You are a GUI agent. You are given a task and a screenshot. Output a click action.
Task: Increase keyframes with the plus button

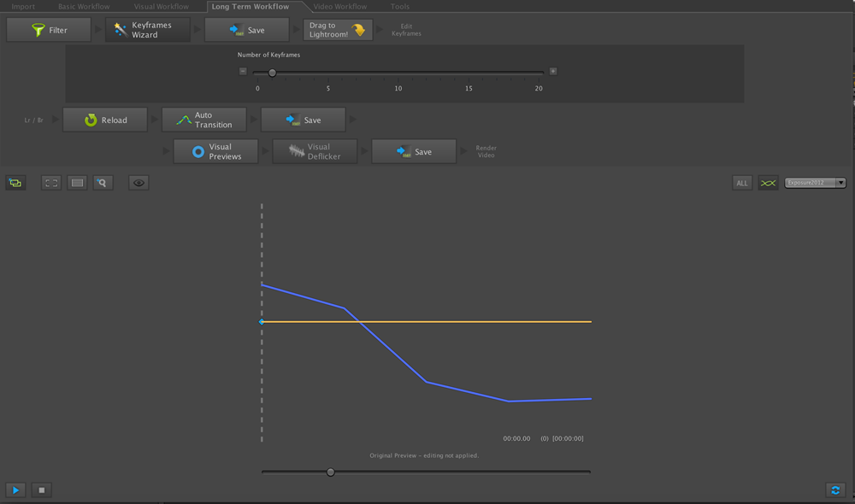(553, 72)
